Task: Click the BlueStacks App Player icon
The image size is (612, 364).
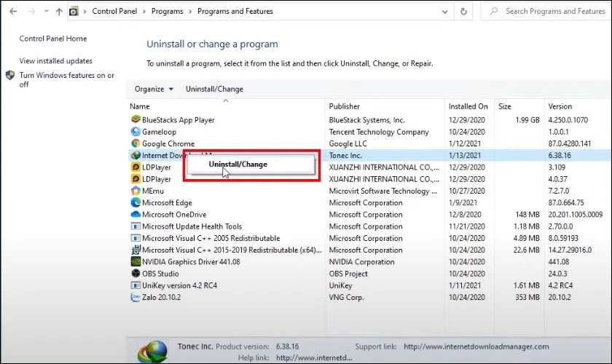Action: coord(136,119)
